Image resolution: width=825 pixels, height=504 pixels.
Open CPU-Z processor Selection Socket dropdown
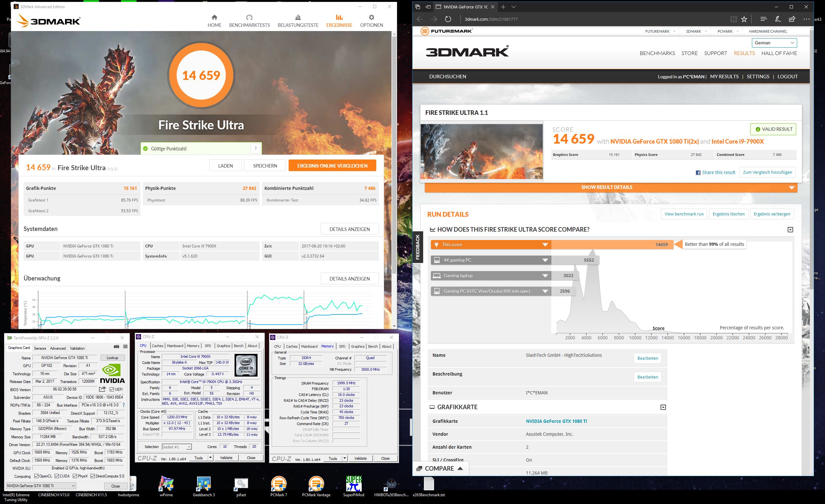click(176, 447)
